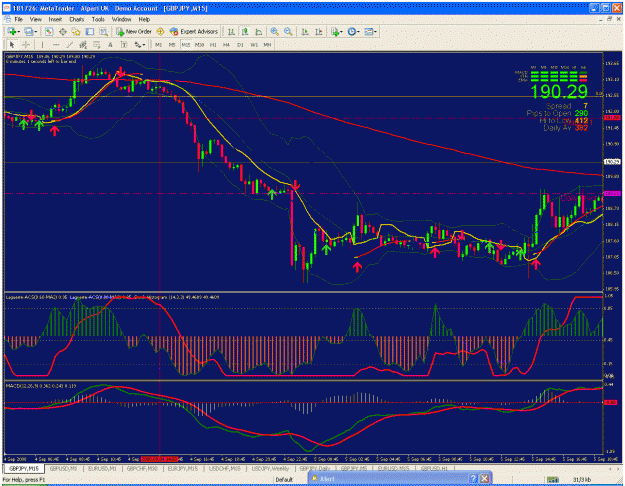625x486 pixels.
Task: Switch to USDJPY,Weekly chart tab
Action: click(x=270, y=468)
